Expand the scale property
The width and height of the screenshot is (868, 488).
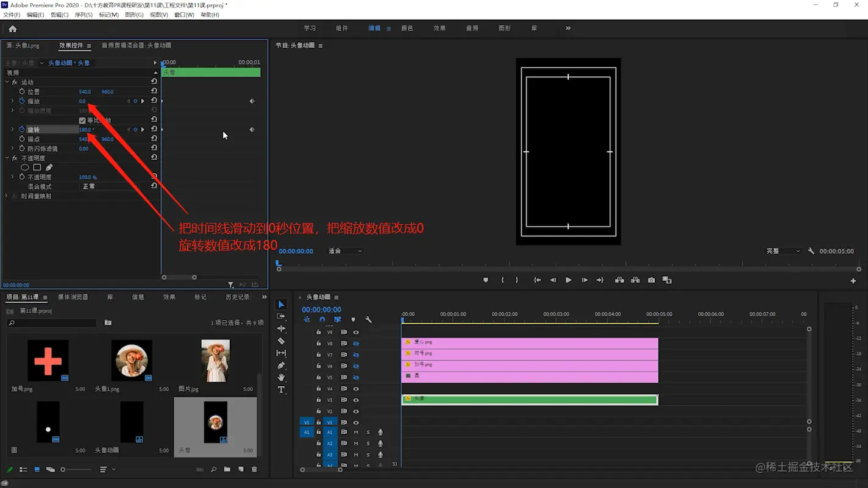coord(12,101)
